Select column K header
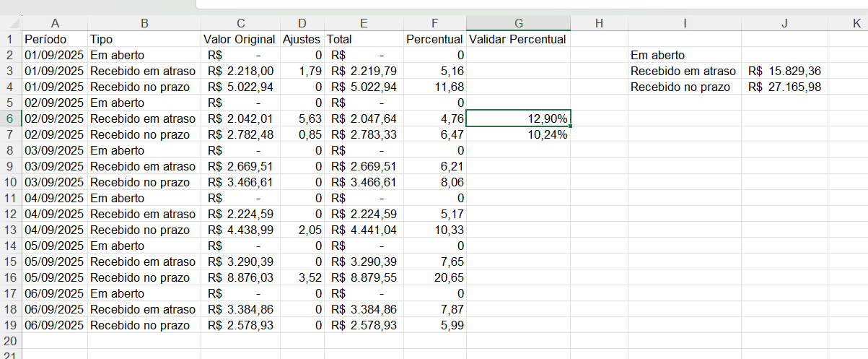The height and width of the screenshot is (359, 868). 848,23
